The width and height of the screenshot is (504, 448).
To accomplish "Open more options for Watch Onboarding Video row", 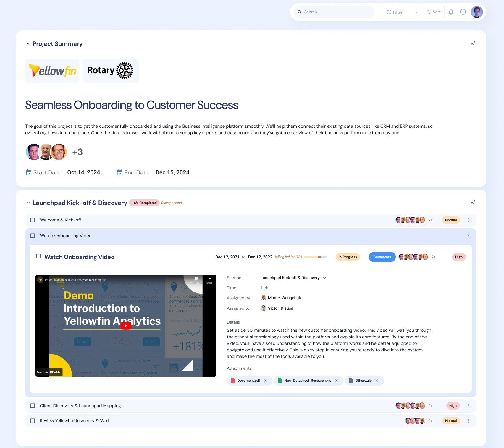I will pyautogui.click(x=469, y=236).
